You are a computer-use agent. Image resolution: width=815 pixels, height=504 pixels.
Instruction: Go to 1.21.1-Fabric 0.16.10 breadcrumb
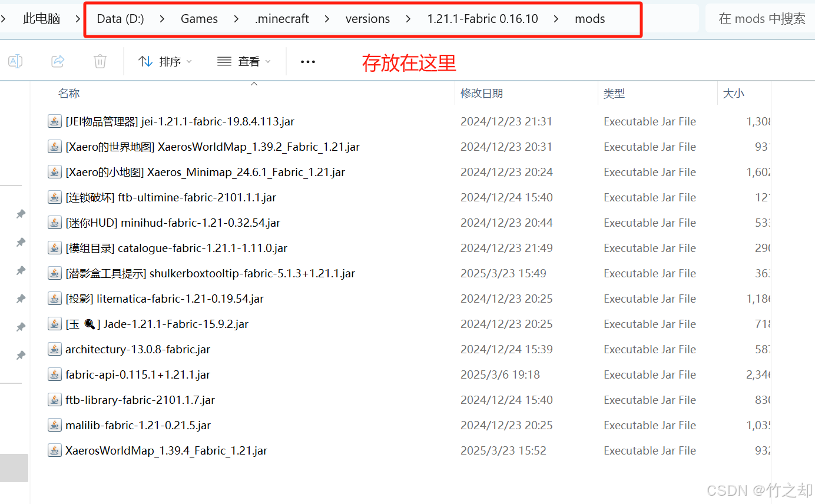pyautogui.click(x=483, y=19)
